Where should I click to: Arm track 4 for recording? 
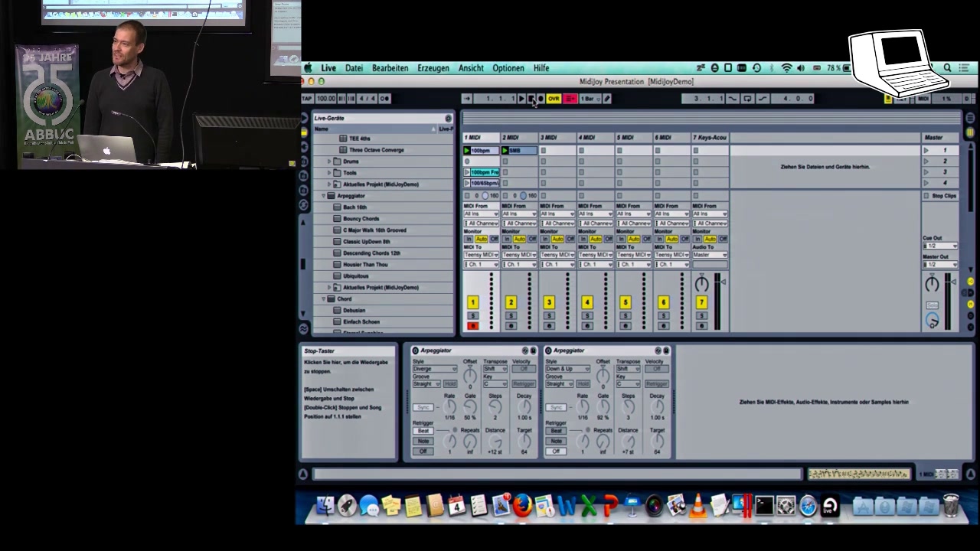click(587, 326)
